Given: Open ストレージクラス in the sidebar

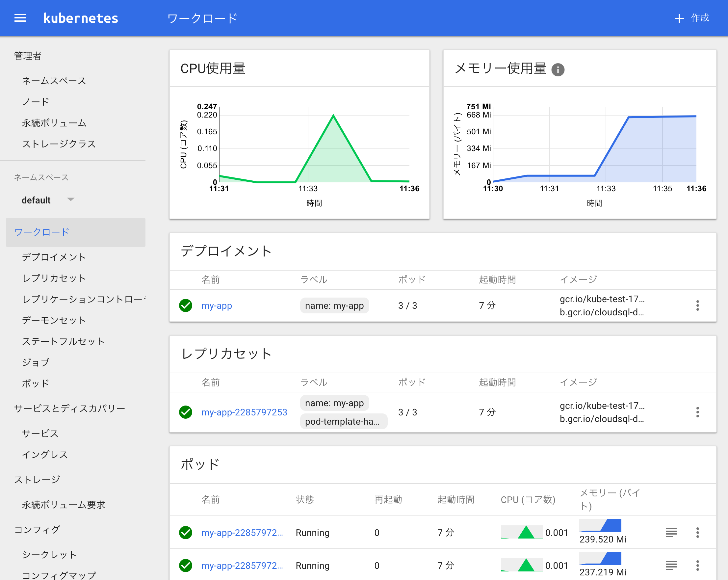Looking at the screenshot, I should pos(59,144).
